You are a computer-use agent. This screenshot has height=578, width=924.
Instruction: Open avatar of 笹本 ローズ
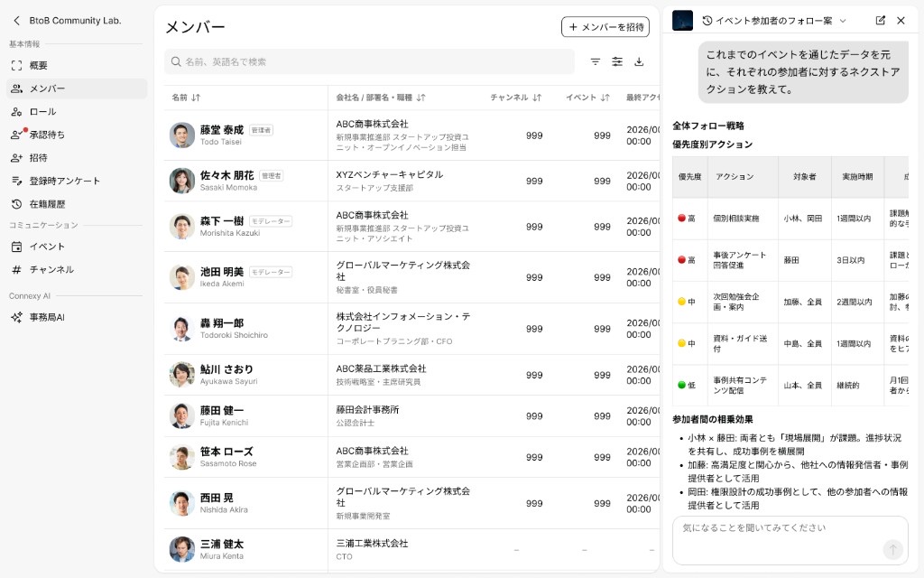[182, 457]
